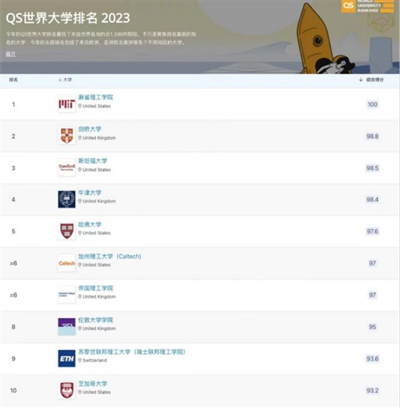Click the Oxford University dark blue logo
The width and height of the screenshot is (400, 408).
pyautogui.click(x=67, y=199)
